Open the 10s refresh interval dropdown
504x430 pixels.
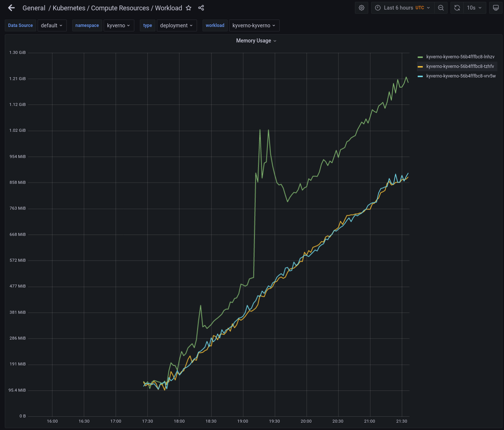[x=474, y=8]
